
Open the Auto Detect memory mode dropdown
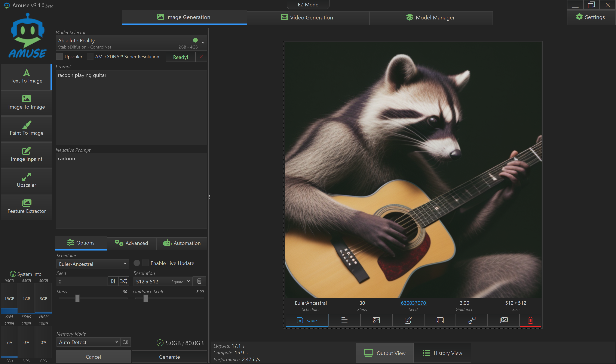click(x=88, y=342)
